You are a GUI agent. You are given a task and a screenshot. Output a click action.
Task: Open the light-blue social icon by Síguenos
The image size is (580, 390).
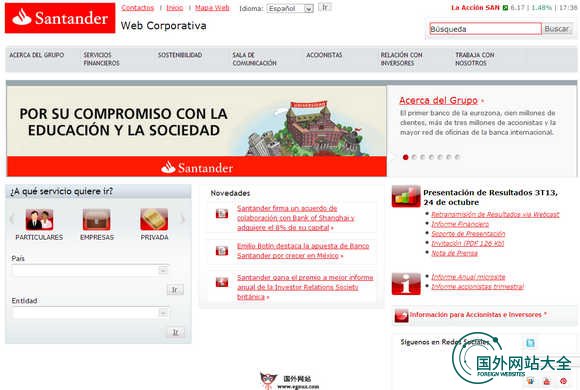coord(530,343)
